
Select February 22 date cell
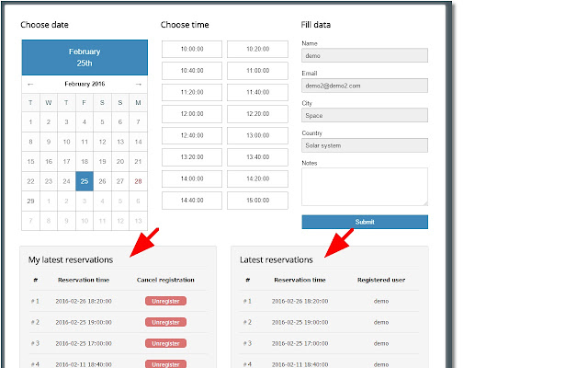tap(30, 181)
